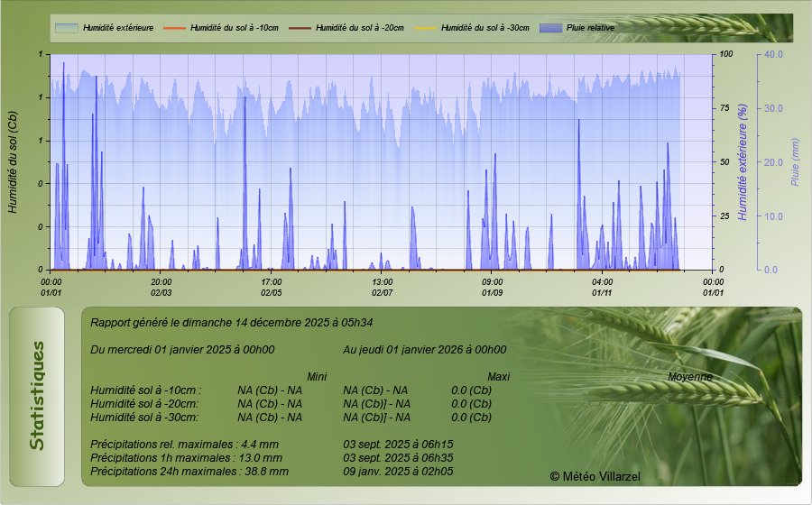The width and height of the screenshot is (812, 505).
Task: Click the Rapport généré le dimanche line
Action: [232, 321]
